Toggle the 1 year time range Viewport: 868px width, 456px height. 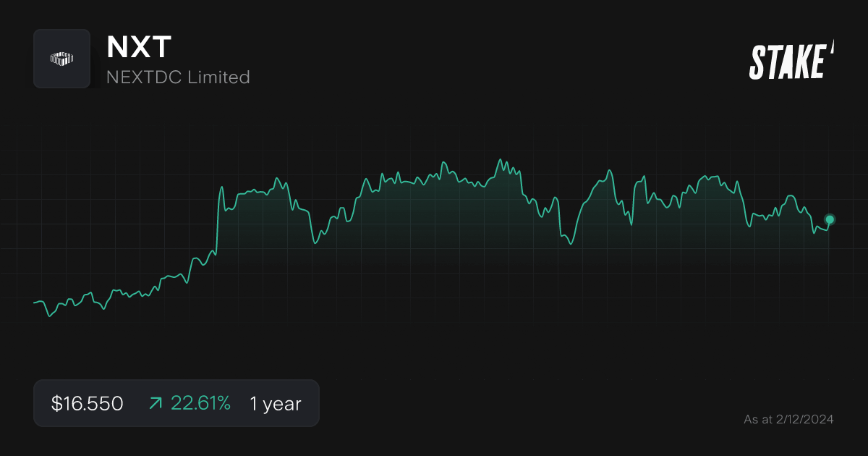275,403
